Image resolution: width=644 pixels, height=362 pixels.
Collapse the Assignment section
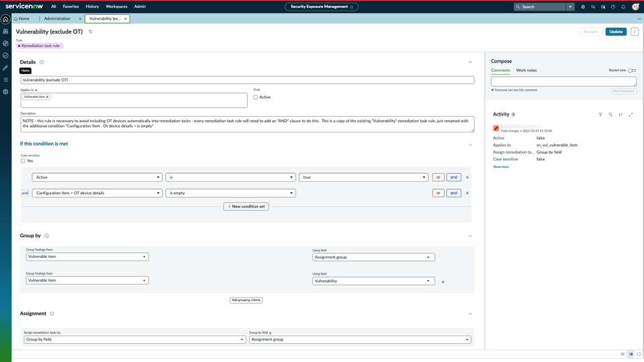pos(470,314)
